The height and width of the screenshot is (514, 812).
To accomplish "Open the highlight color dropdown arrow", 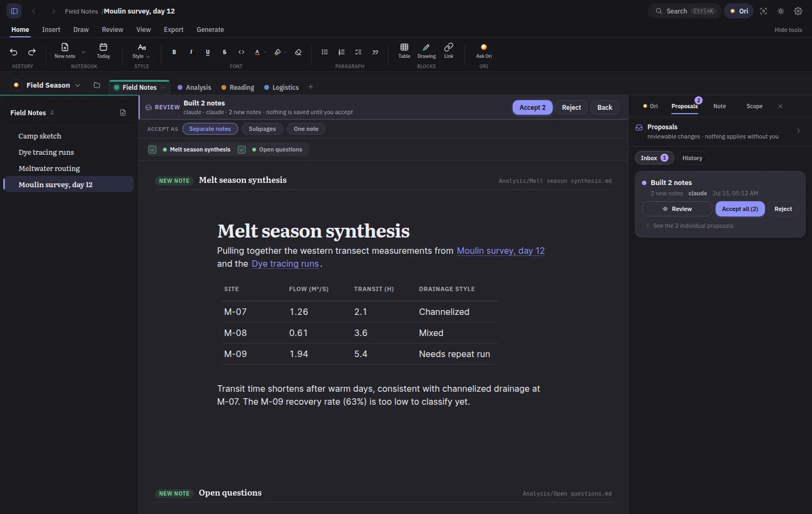I will (x=285, y=52).
